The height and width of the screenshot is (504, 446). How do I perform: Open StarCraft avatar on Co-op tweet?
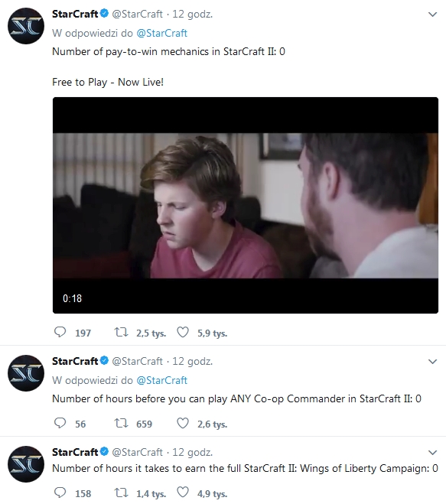point(26,373)
